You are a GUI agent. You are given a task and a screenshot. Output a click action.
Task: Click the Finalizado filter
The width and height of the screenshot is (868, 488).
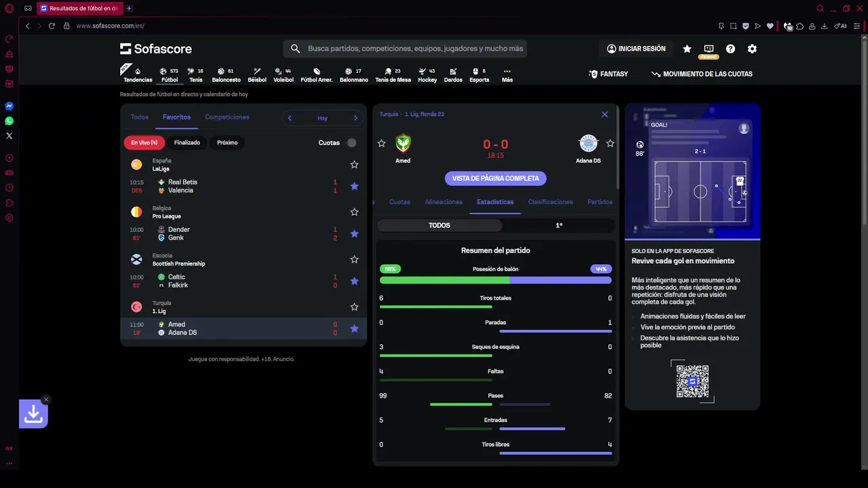[x=187, y=142]
